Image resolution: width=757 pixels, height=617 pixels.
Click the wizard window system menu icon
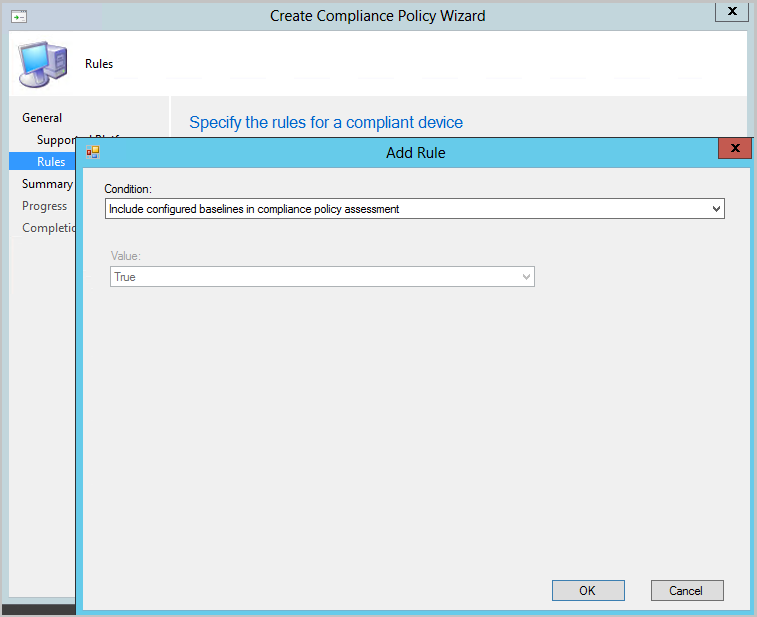point(19,17)
